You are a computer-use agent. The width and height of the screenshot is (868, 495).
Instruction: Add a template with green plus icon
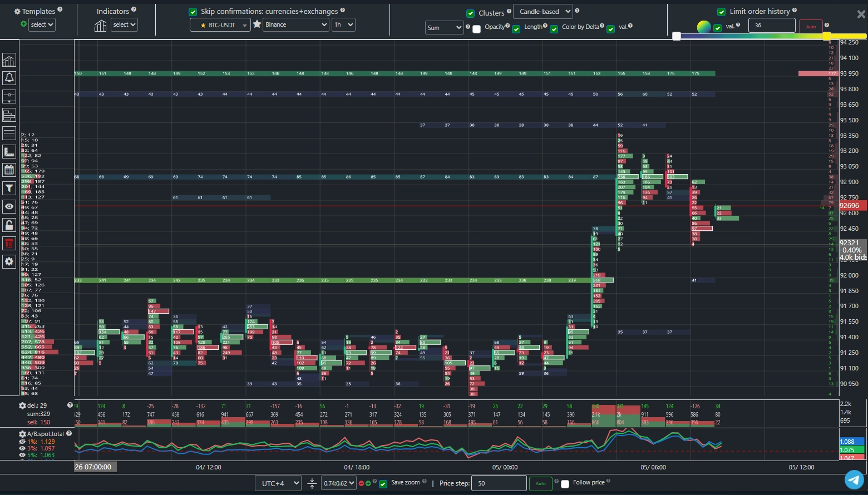23,24
